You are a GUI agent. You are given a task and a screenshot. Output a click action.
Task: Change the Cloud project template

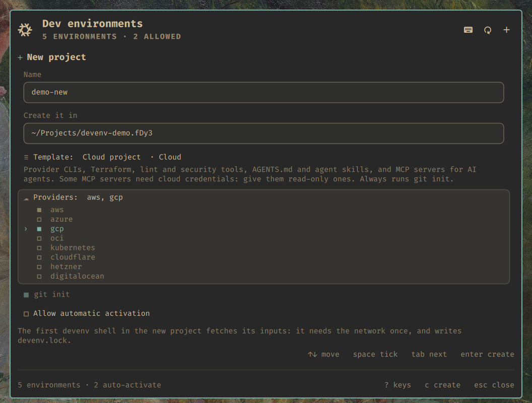tap(111, 157)
